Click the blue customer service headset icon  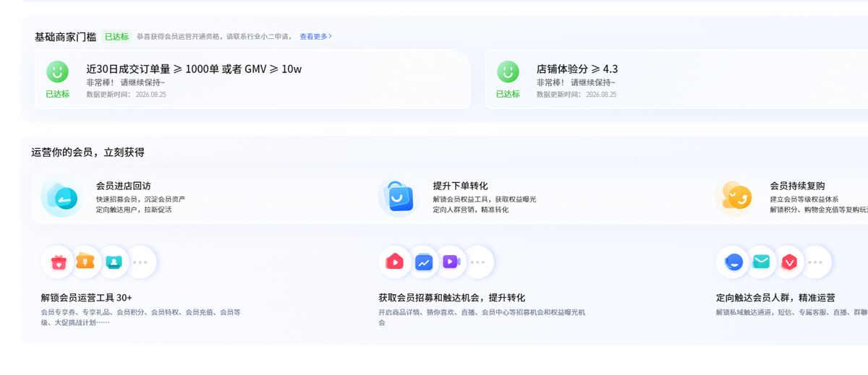tap(734, 262)
